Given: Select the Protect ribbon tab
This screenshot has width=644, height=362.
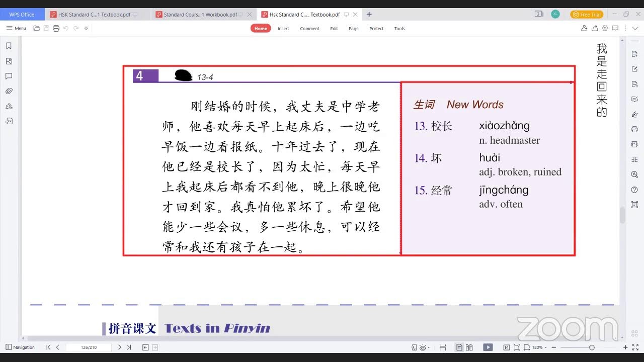Looking at the screenshot, I should coord(376,29).
